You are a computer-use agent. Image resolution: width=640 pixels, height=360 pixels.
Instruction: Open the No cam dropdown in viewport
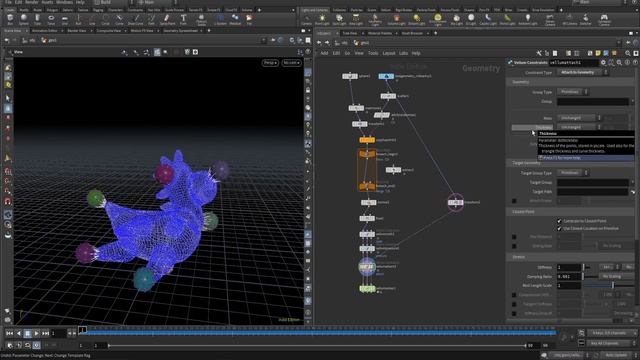click(x=292, y=63)
